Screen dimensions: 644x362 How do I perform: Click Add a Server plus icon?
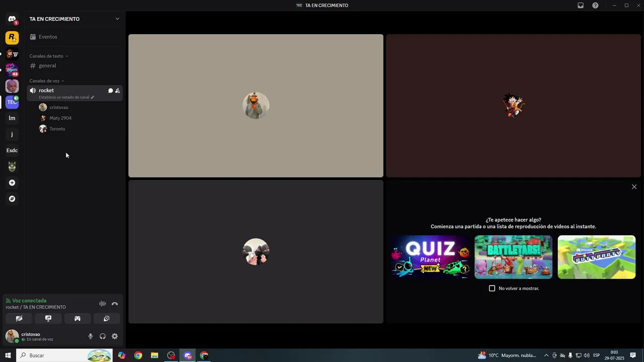(12, 183)
